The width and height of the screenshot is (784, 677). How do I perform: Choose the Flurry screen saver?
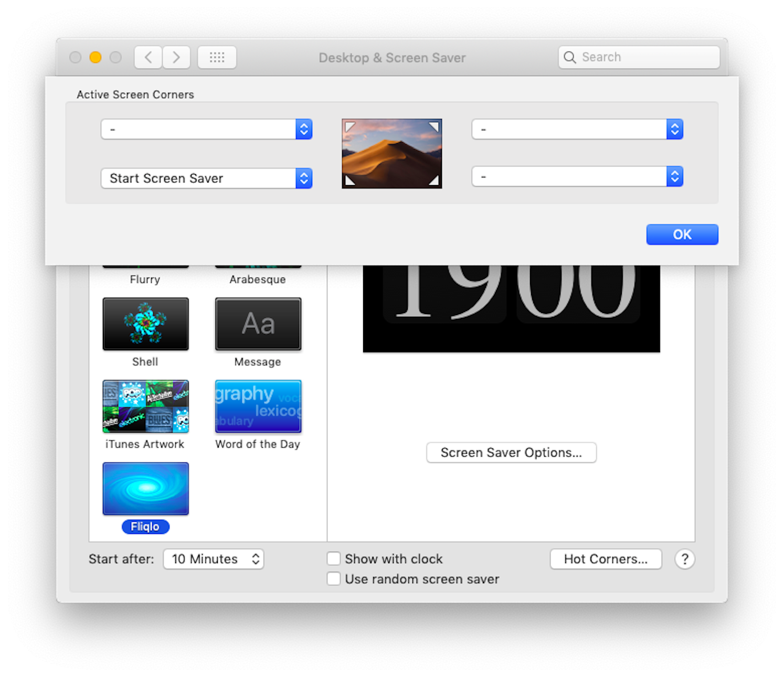coord(145,265)
